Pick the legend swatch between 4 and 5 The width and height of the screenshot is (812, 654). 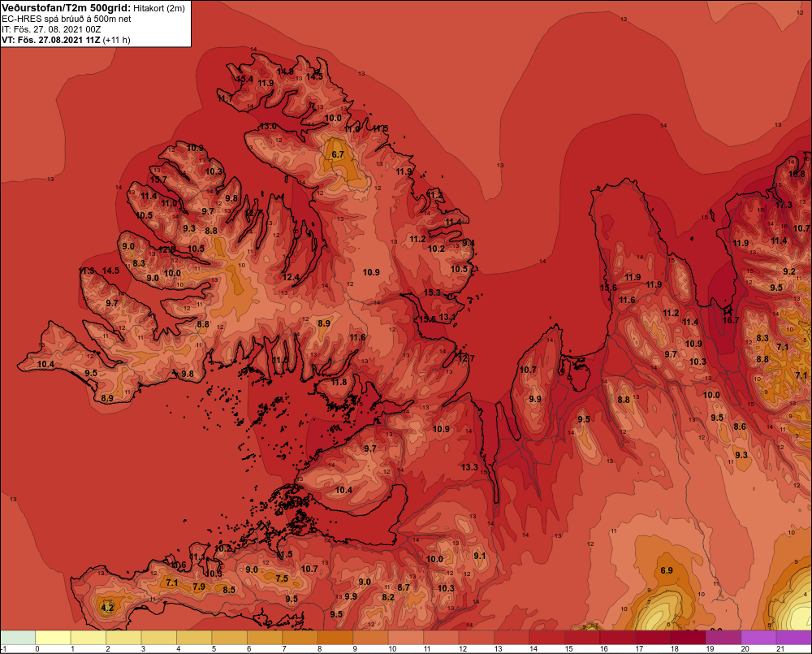click(194, 638)
